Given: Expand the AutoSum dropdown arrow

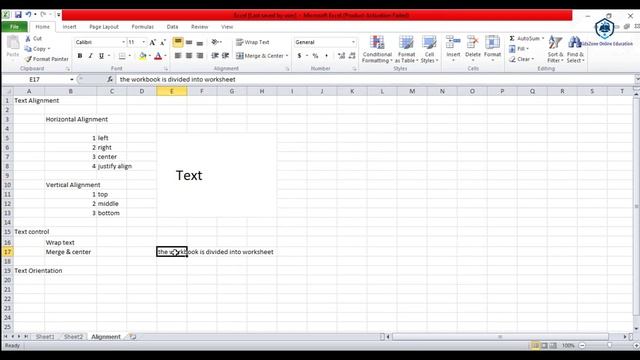Looking at the screenshot, I should pos(543,38).
